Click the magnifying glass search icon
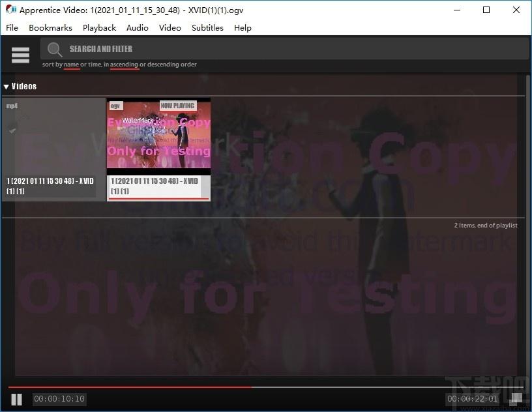Image resolution: width=532 pixels, height=412 pixels. click(x=54, y=50)
